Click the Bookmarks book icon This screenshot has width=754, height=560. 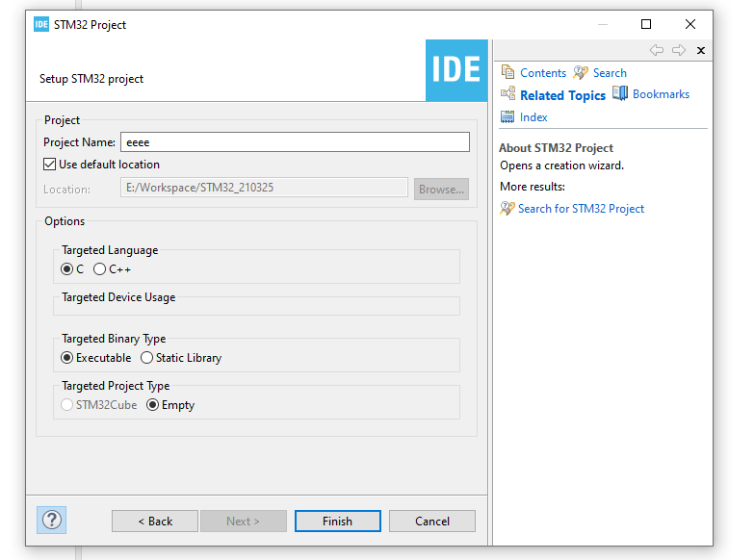(620, 93)
